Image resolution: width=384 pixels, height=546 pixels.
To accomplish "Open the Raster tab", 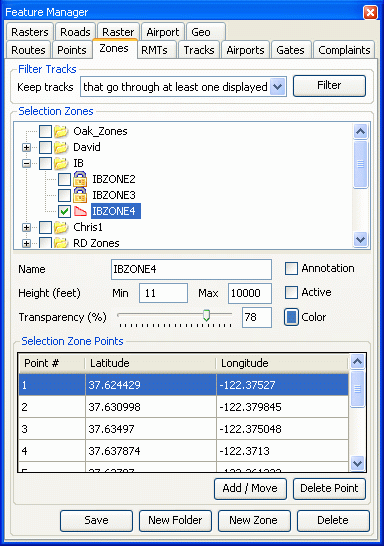I will [118, 32].
